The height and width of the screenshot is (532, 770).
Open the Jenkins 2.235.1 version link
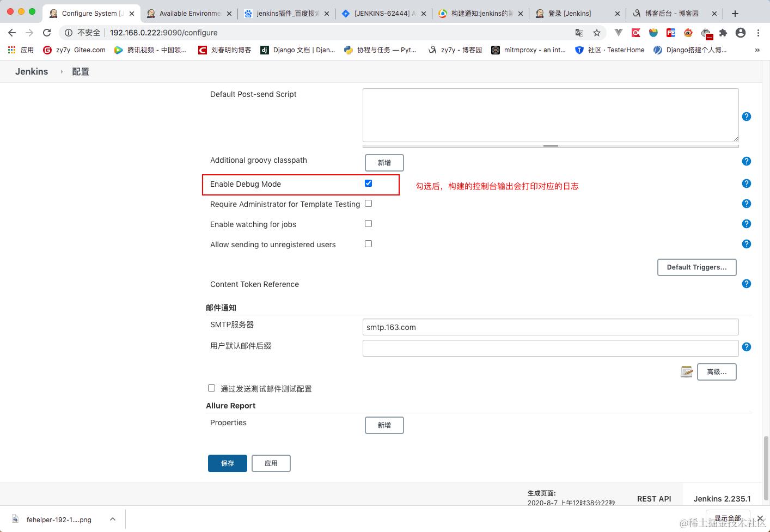[x=722, y=499]
